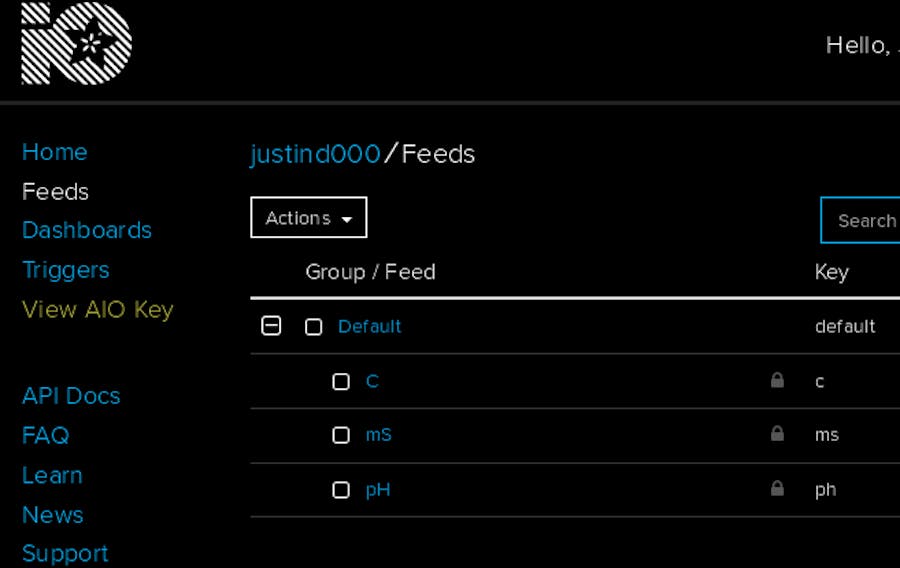Go to Home in sidebar
Screen dimensions: 900x568
coord(55,152)
